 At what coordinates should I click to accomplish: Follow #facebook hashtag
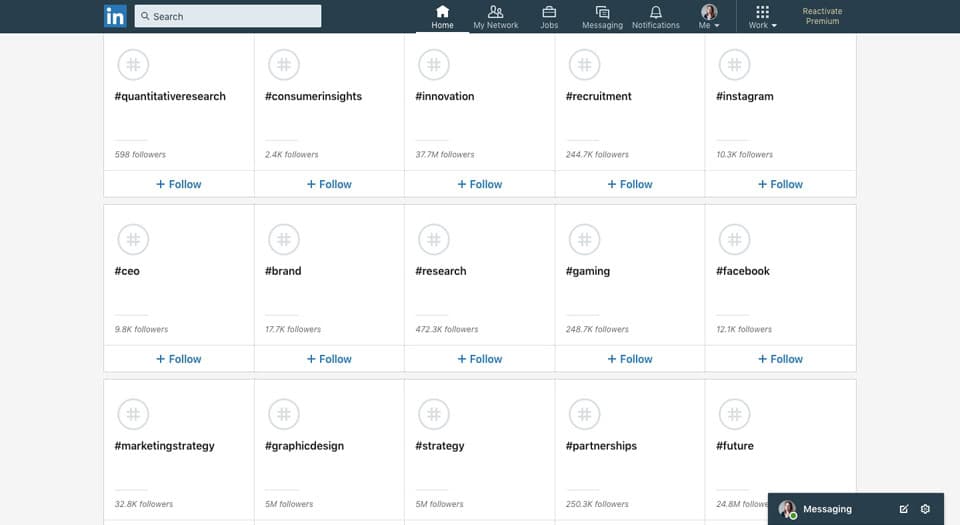pyautogui.click(x=781, y=359)
